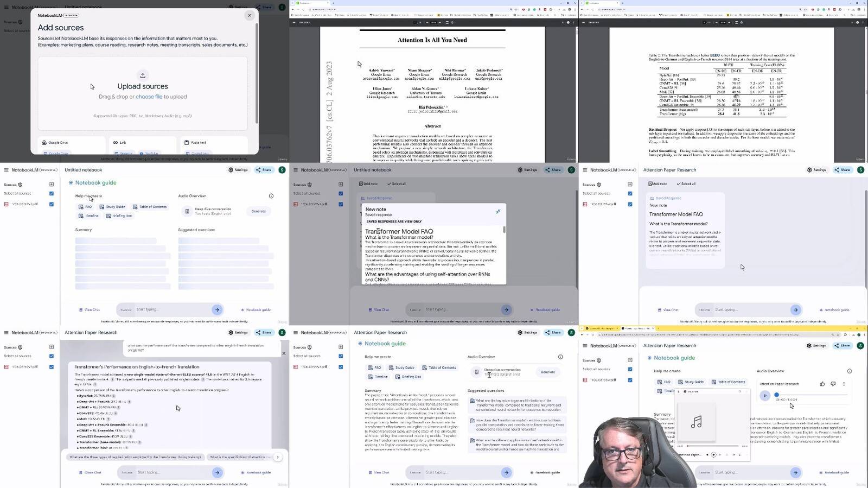Collapse the New note popup using the arrows icon
The height and width of the screenshot is (488, 868).
(x=498, y=211)
